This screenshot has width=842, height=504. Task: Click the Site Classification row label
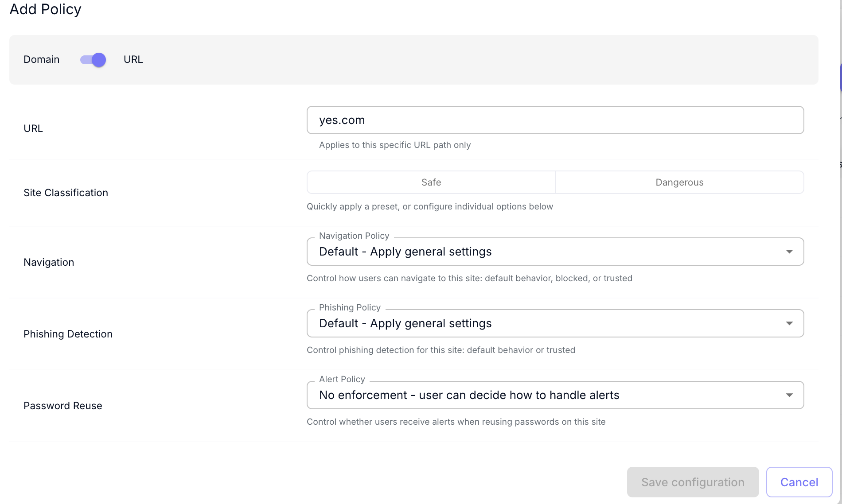[x=66, y=193]
